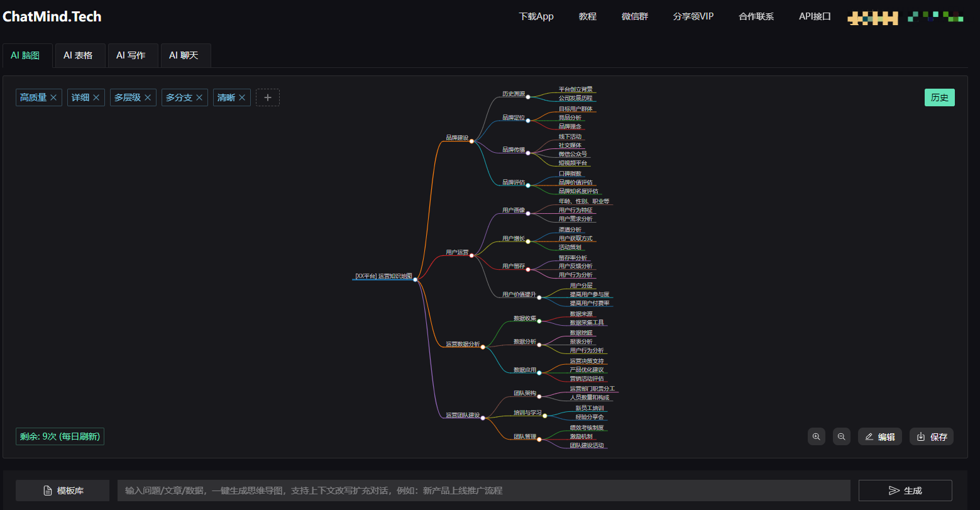The width and height of the screenshot is (980, 510).
Task: Zoom in on the mind map
Action: [x=816, y=436]
